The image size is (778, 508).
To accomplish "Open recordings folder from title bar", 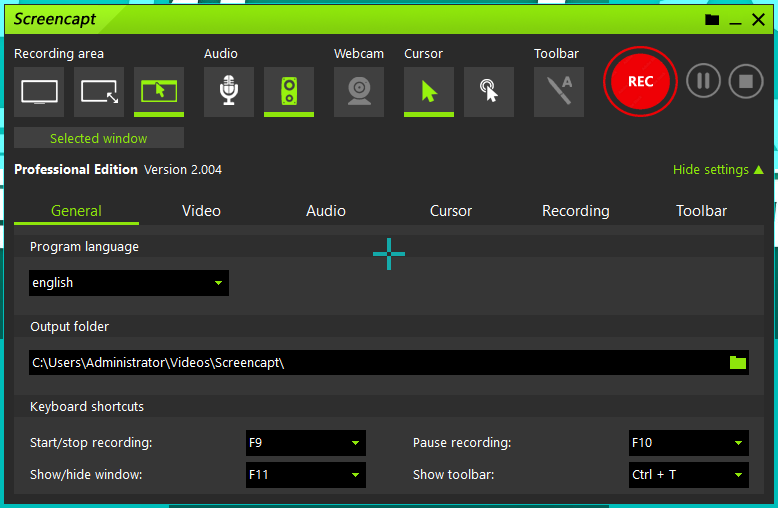I will [x=712, y=19].
